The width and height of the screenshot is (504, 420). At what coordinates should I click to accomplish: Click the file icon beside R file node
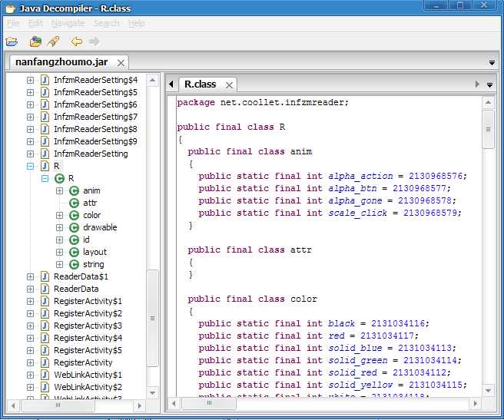(x=45, y=166)
